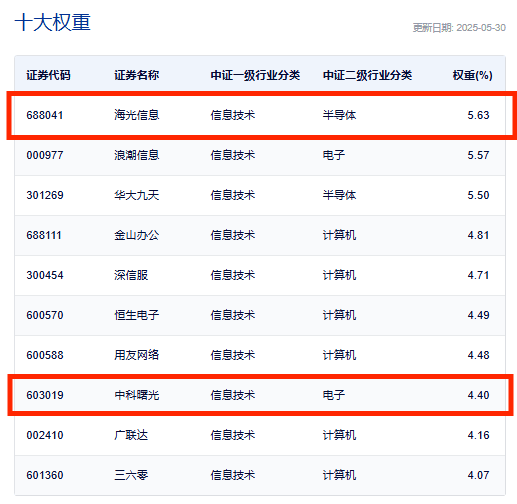517x504 pixels.
Task: Click the 4.16 weight value
Action: click(x=478, y=435)
